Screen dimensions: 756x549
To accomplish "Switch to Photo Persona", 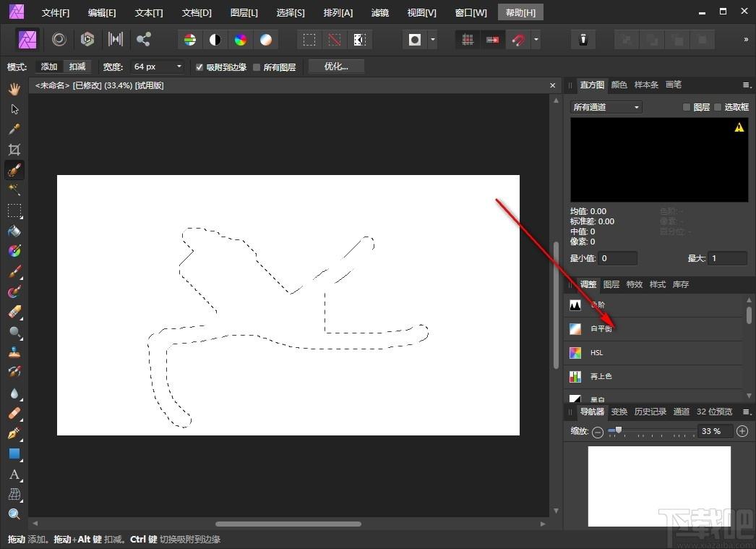I will pyautogui.click(x=27, y=39).
